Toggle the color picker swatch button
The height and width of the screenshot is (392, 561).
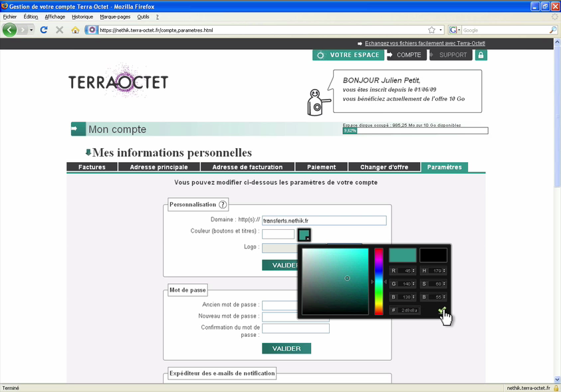pyautogui.click(x=304, y=235)
